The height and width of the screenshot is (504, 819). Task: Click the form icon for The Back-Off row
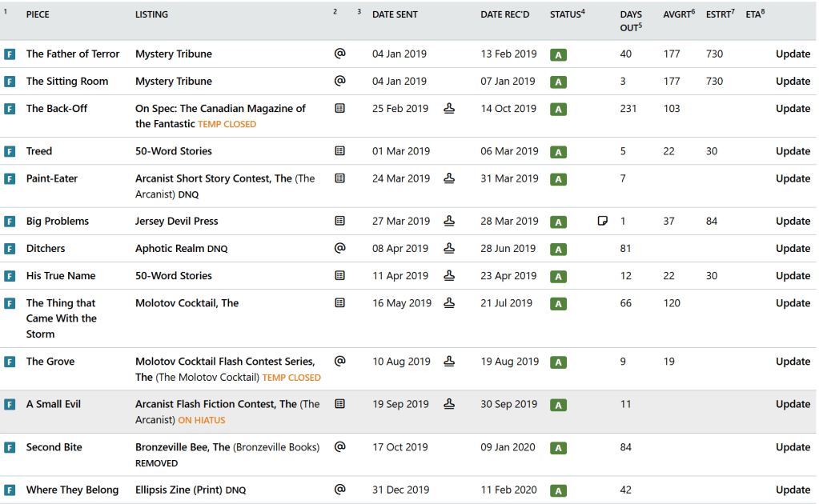tap(339, 108)
